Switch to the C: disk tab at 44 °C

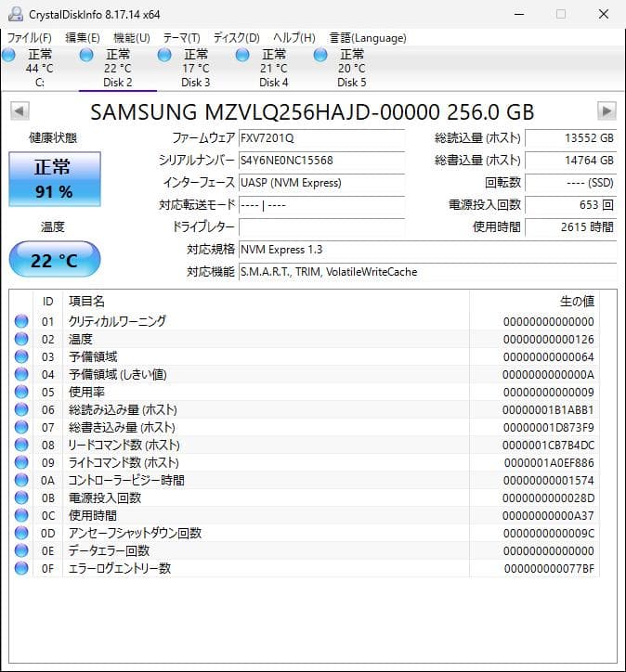[x=39, y=68]
